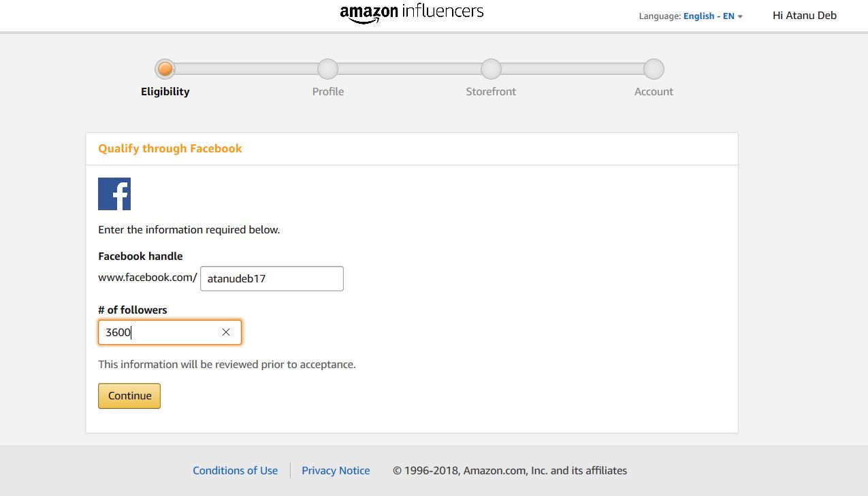Switch to the Profile step label
This screenshot has height=496, width=868.
tap(327, 91)
